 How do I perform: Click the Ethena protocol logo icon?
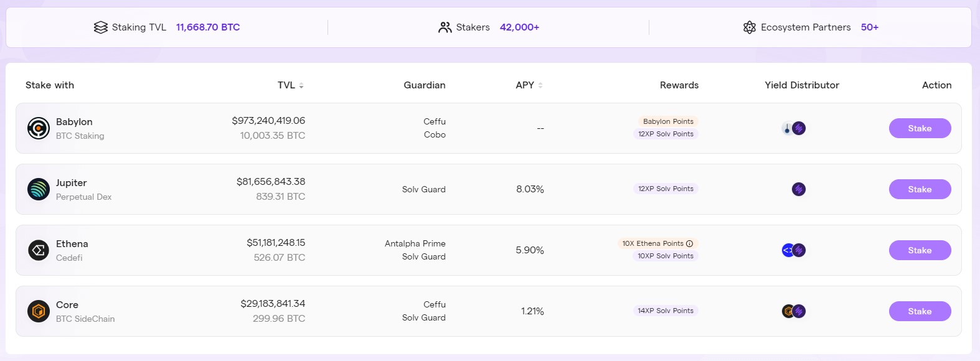tap(39, 250)
